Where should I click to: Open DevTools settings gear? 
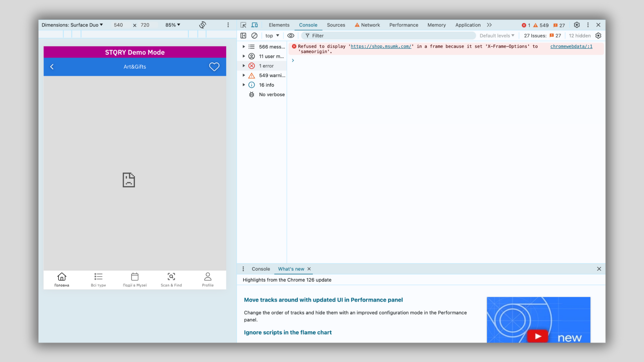[577, 25]
